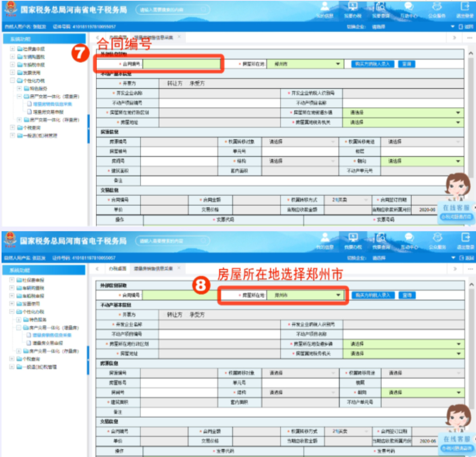Click 购买方纳税人录入 button in bottom screenshot

point(373,295)
